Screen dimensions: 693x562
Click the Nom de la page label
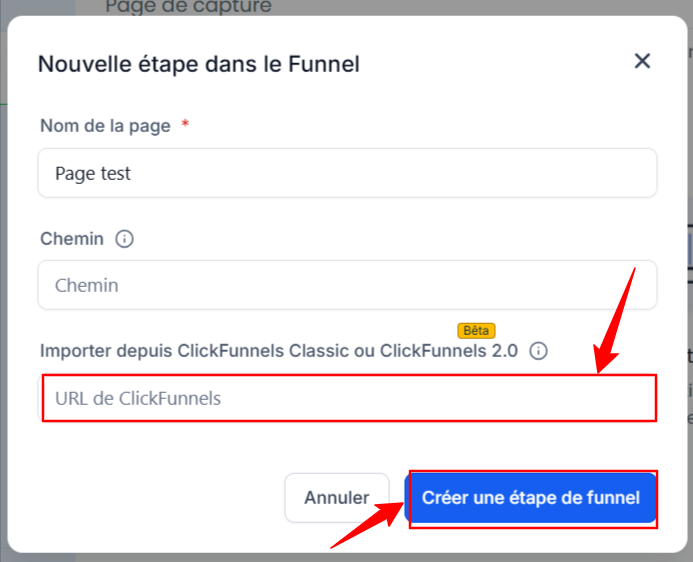point(105,126)
